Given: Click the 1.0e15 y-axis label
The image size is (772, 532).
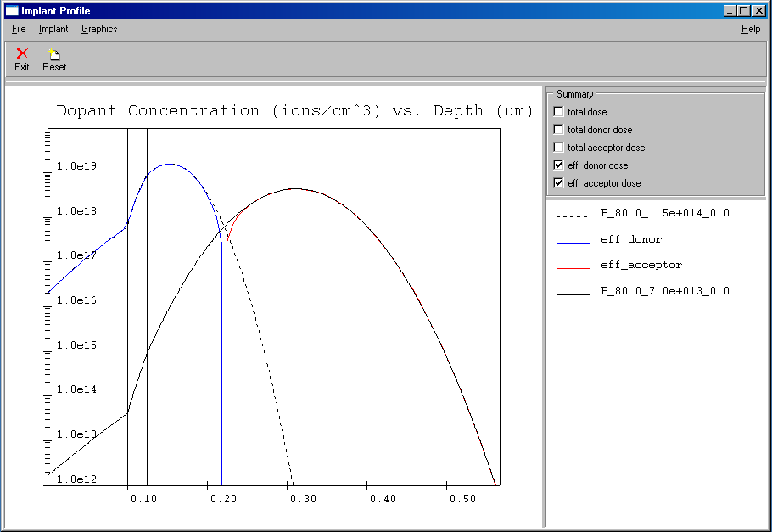Looking at the screenshot, I should click(x=77, y=344).
